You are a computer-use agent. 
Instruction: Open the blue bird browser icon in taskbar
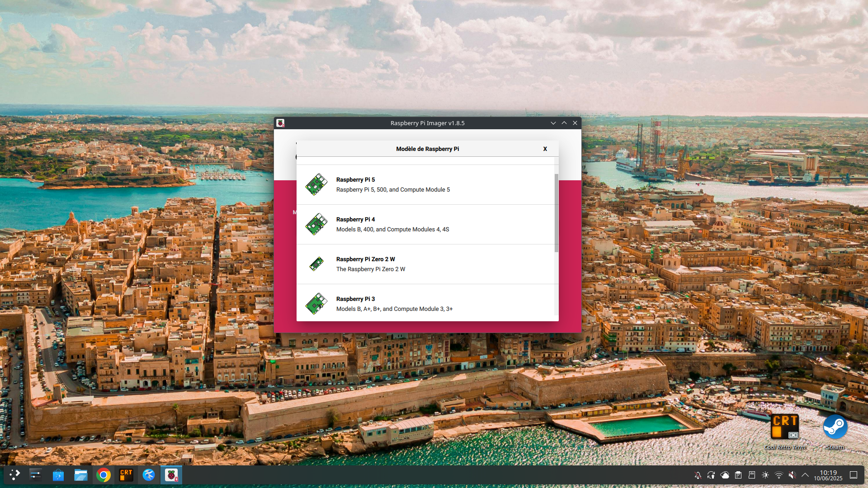point(149,475)
